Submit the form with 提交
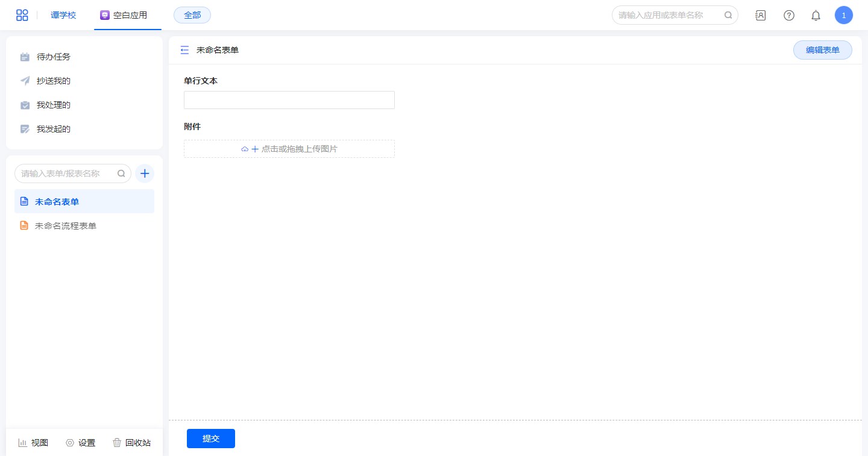868x456 pixels. [x=210, y=439]
